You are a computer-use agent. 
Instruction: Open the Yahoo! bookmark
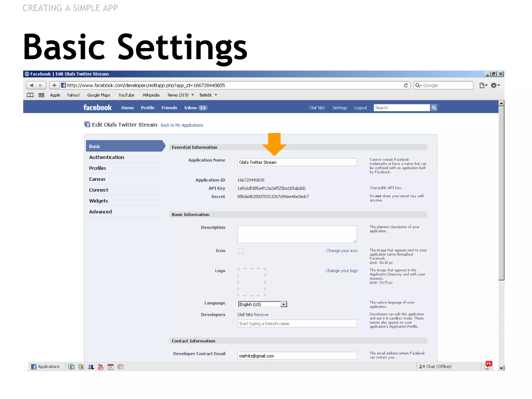(x=73, y=95)
